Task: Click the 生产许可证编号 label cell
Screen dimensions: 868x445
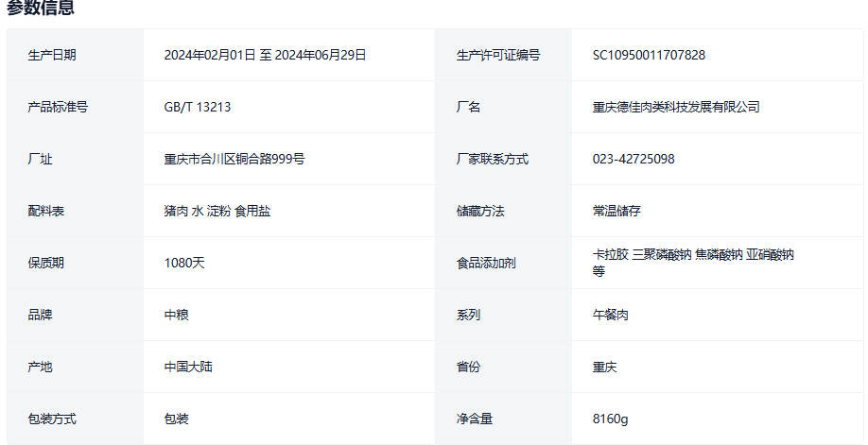Action: coord(497,55)
